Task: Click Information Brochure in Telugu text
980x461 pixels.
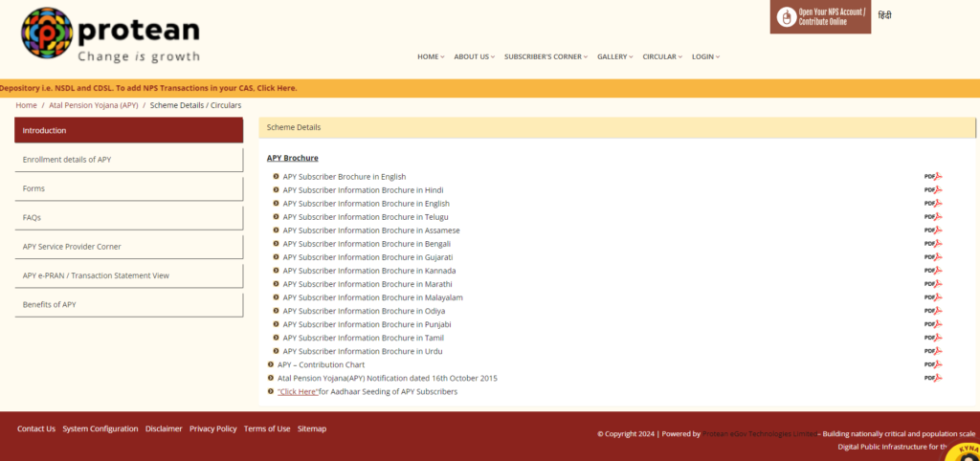Action: tap(366, 217)
